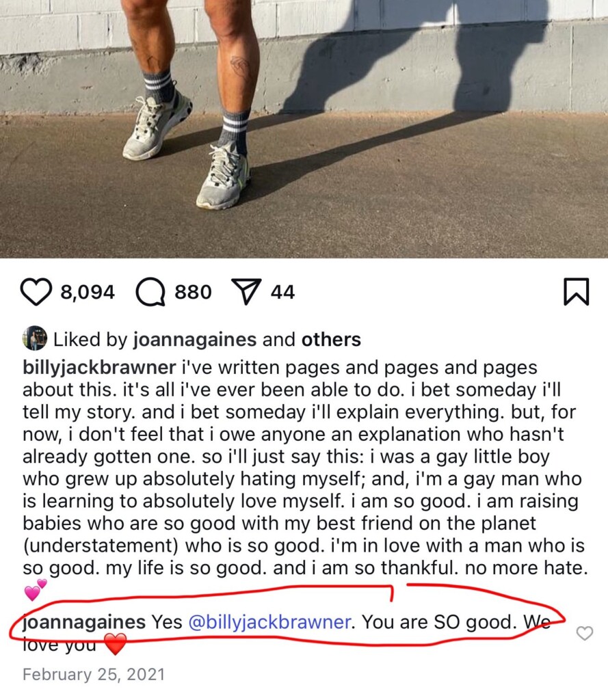Tap the pink hearts emoji below the caption
Screen dimensions: 608x700
(x=36, y=589)
